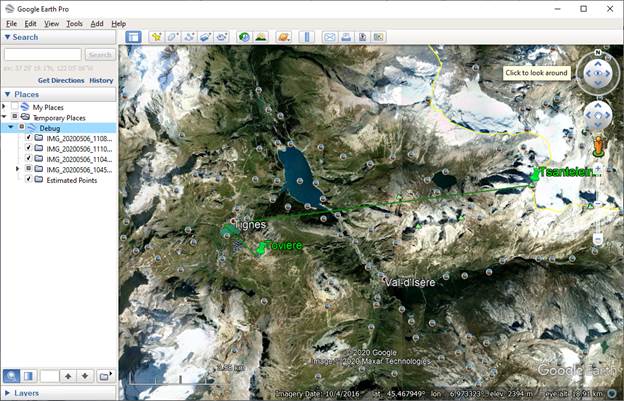Click the north N compass marker
This screenshot has height=401, width=624.
(x=597, y=53)
